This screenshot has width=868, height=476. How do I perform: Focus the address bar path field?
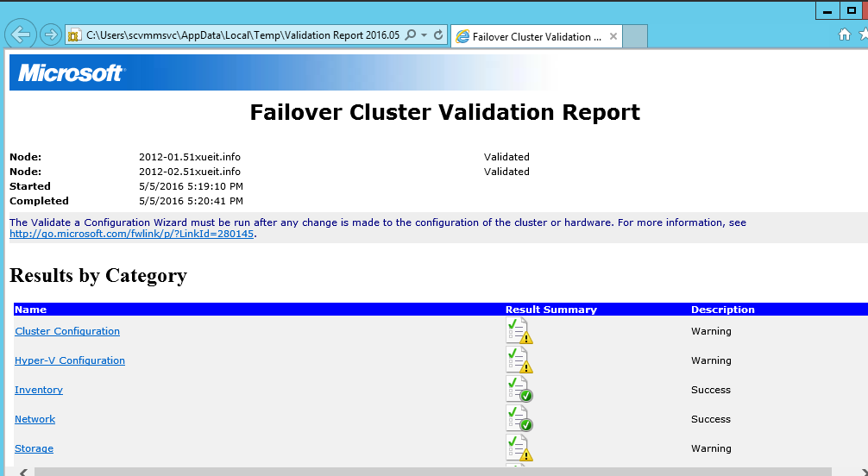click(242, 35)
